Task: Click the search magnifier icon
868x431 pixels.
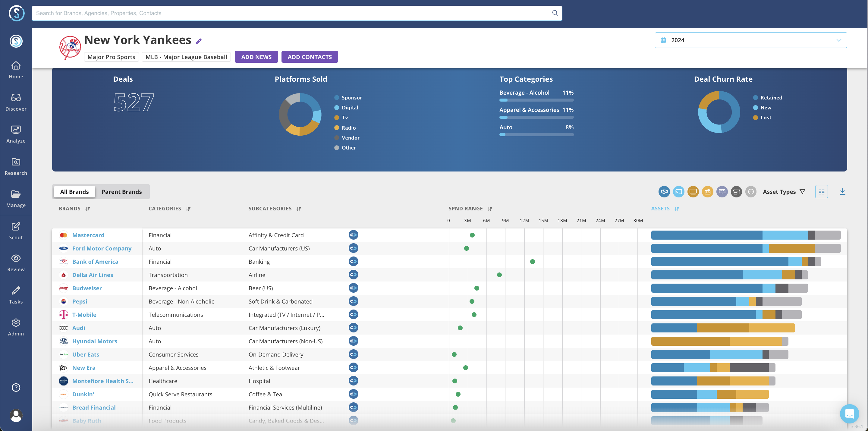Action: click(555, 13)
